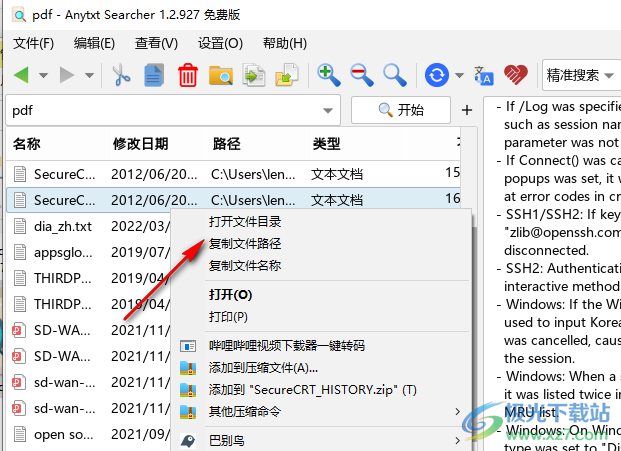The height and width of the screenshot is (451, 621).
Task: Select 打开文件目录 in context menu
Action: point(245,222)
